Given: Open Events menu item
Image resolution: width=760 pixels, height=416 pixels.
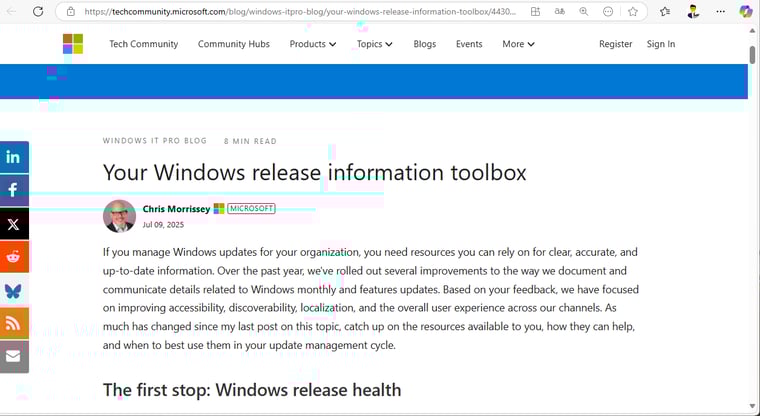Looking at the screenshot, I should 469,44.
